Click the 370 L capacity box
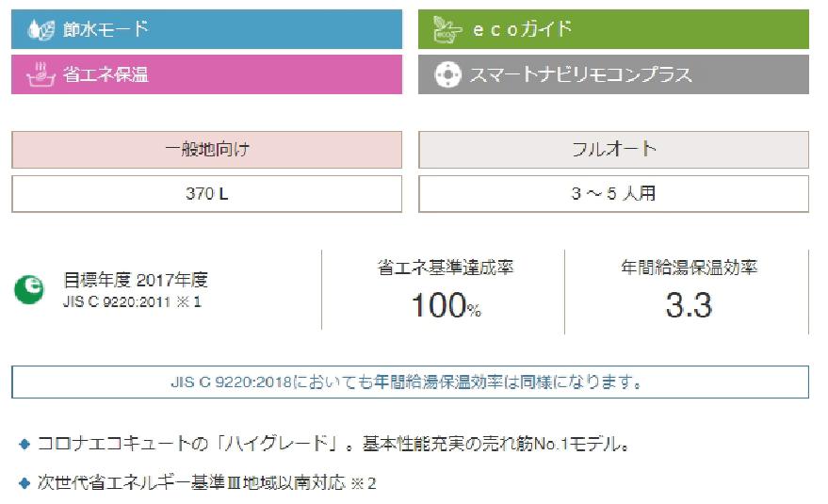Screen dimensions: 828x504 [206, 194]
